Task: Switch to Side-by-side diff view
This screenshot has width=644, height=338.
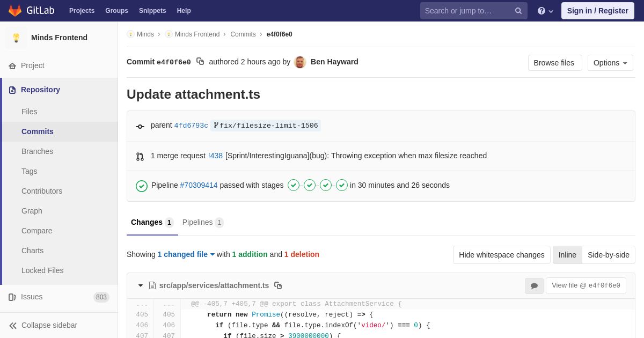Action: (x=609, y=255)
